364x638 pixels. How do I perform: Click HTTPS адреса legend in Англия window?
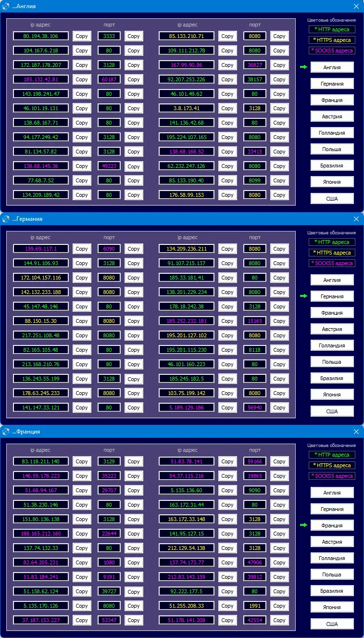coord(332,40)
